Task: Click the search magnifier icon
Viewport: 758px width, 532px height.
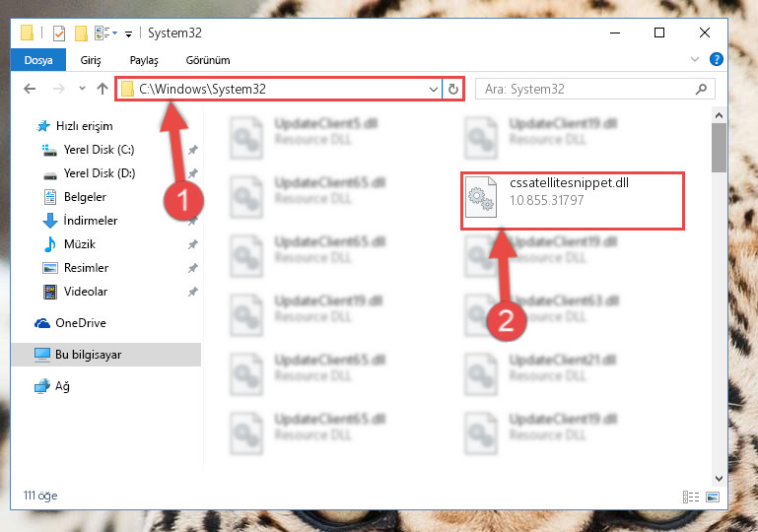Action: [701, 89]
